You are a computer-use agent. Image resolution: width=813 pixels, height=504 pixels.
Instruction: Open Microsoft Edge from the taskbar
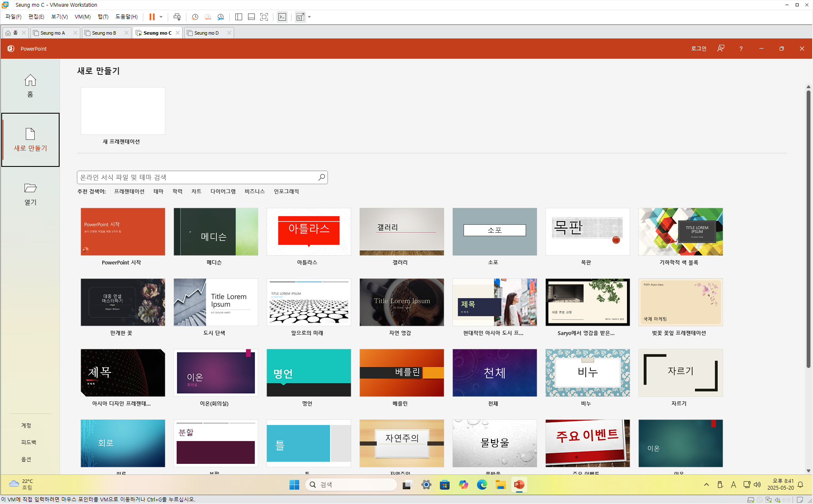(x=482, y=485)
